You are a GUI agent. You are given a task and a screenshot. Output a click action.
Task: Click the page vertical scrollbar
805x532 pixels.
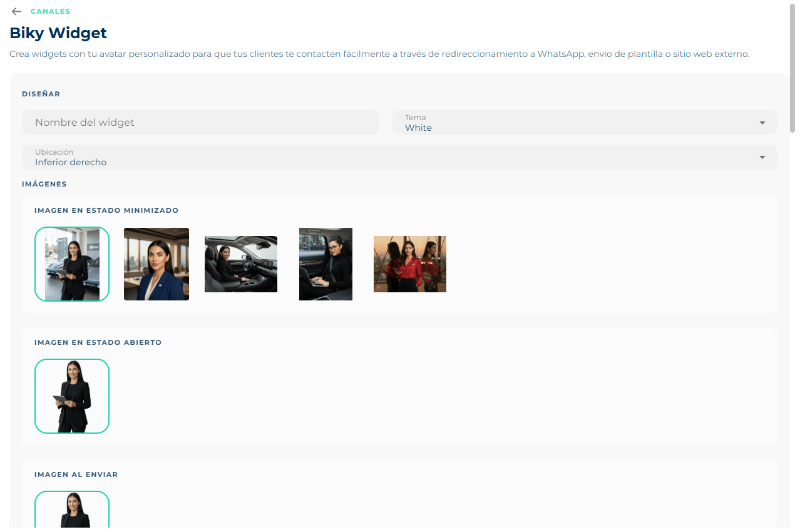793,69
